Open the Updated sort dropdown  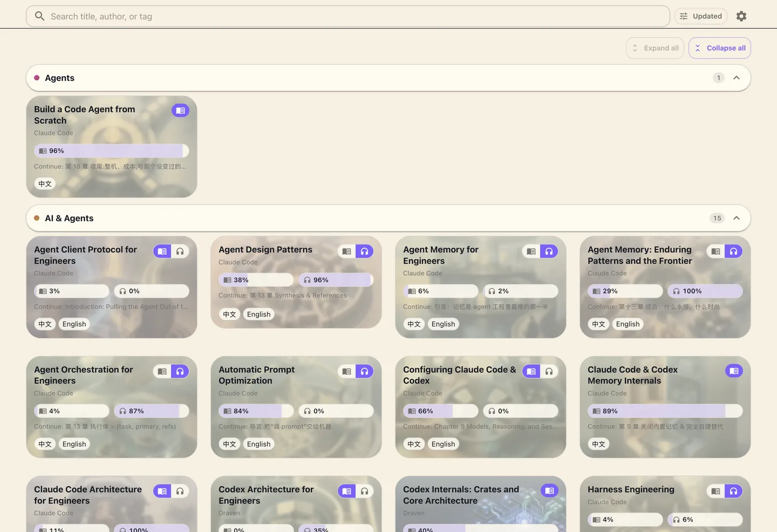(701, 16)
